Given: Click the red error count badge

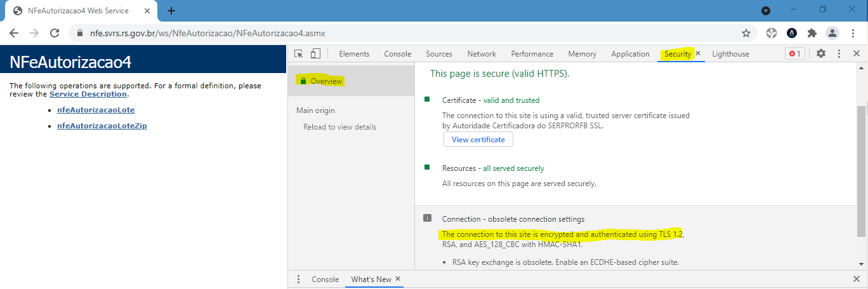Looking at the screenshot, I should point(794,54).
